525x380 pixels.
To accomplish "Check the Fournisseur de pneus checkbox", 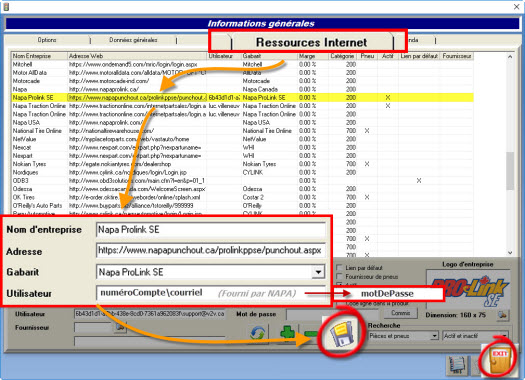I will (340, 277).
